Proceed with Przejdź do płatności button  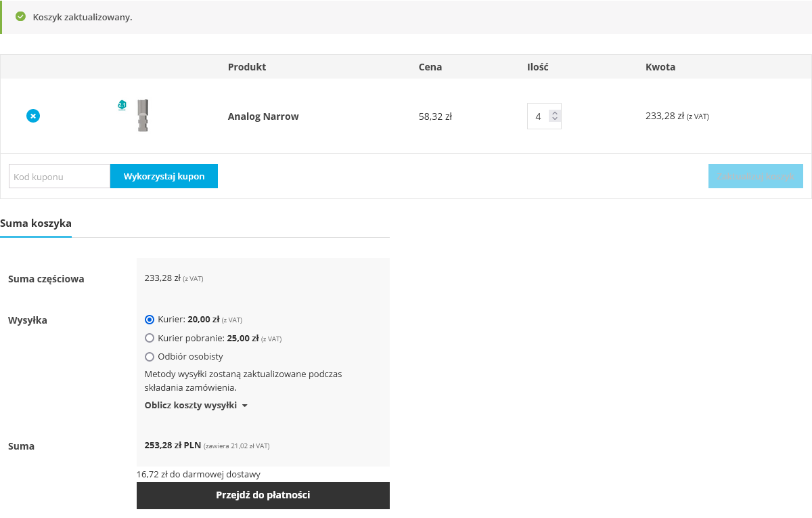point(263,495)
